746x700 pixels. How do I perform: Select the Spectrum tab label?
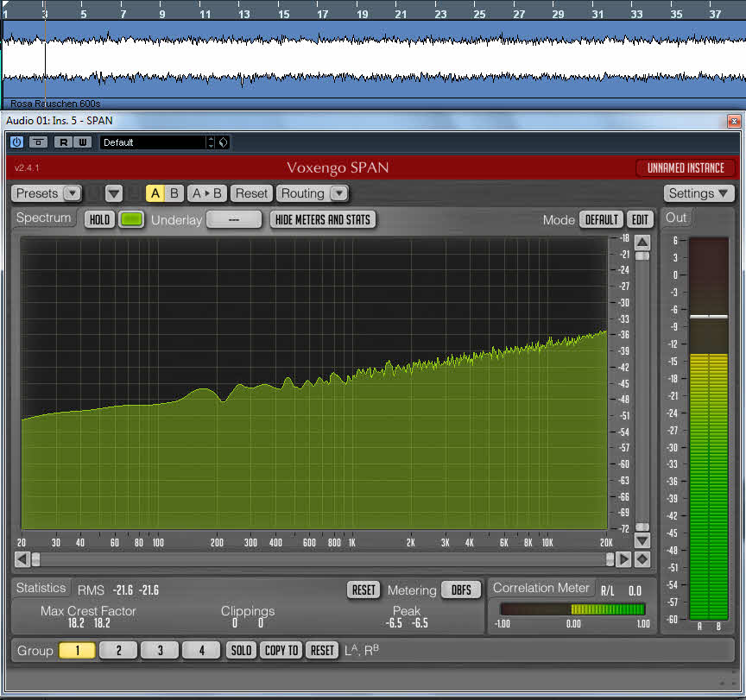coord(43,218)
